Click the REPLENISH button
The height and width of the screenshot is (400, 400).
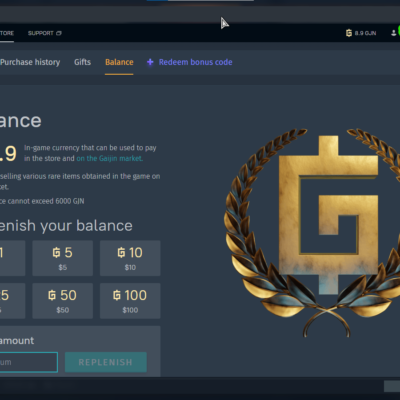(x=106, y=362)
